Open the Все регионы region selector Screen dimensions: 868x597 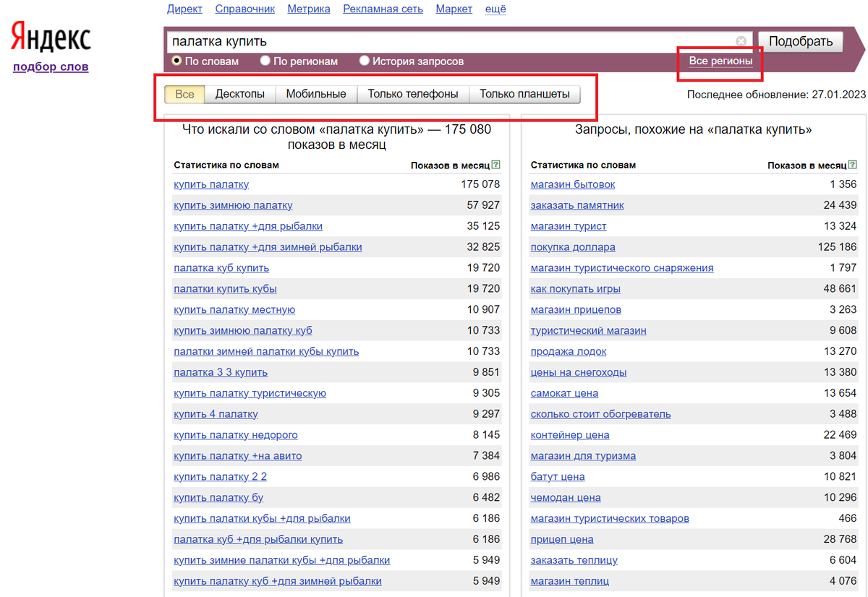720,61
